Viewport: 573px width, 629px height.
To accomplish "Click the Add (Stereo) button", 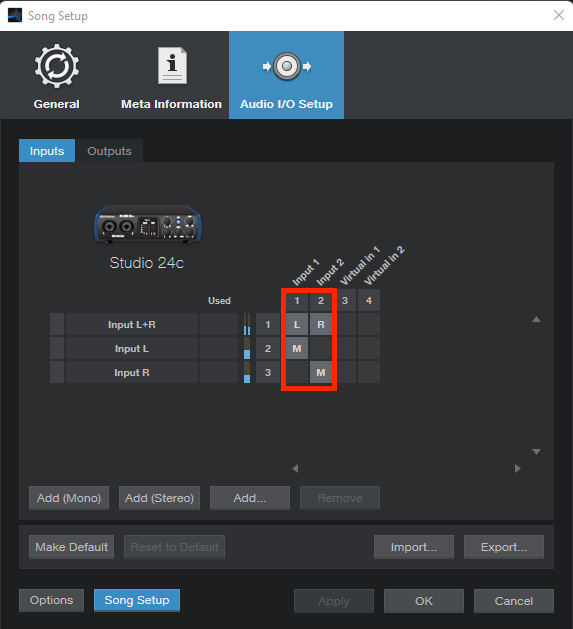I will pos(159,498).
